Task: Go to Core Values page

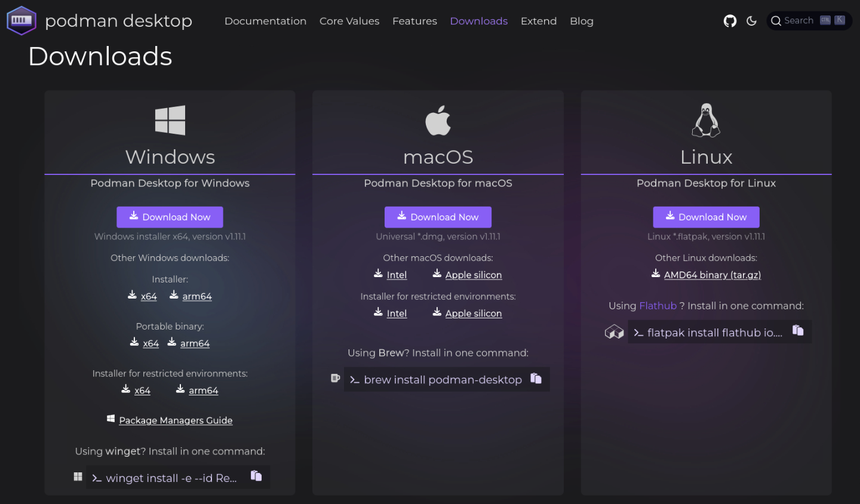Action: (349, 21)
